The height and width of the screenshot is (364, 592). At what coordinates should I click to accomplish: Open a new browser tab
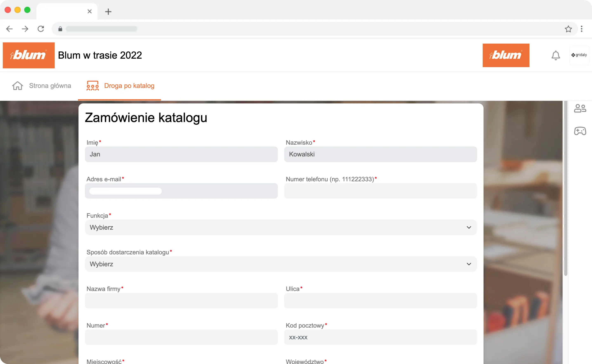click(108, 11)
